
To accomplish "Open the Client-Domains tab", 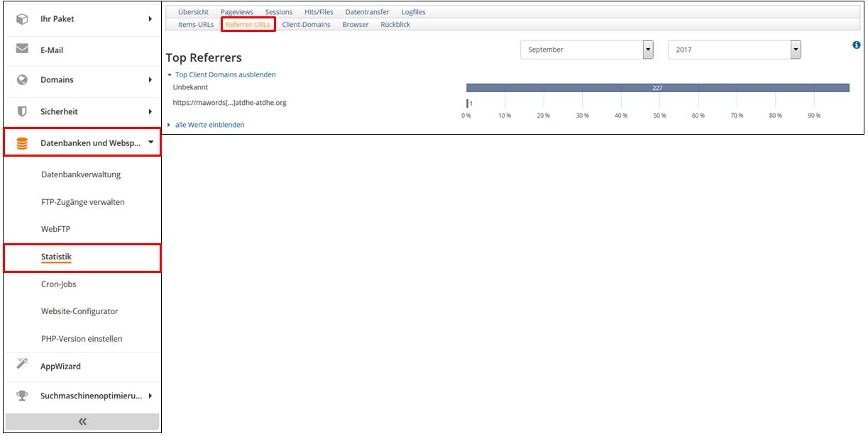I will 306,24.
